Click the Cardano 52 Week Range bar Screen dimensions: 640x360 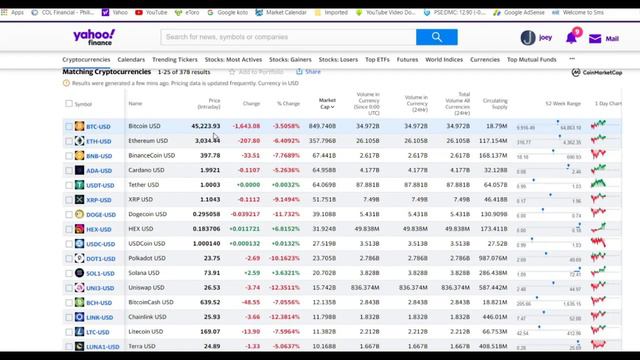[549, 169]
